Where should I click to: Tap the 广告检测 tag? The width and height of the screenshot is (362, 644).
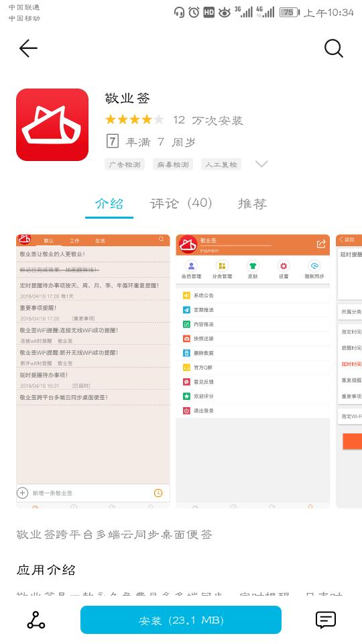point(125,164)
